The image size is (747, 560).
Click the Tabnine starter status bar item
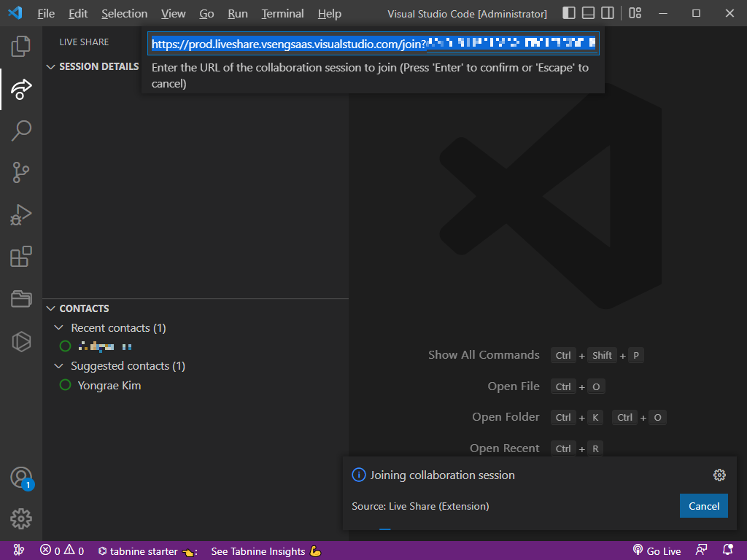(x=146, y=551)
